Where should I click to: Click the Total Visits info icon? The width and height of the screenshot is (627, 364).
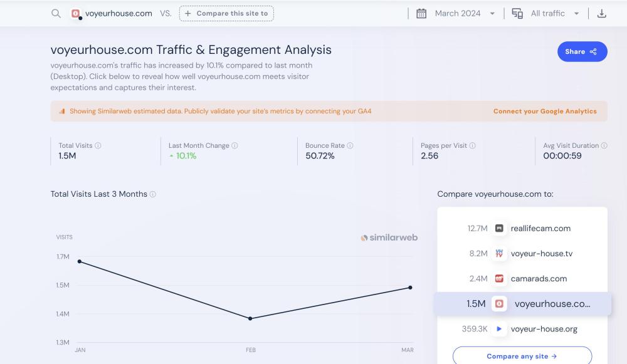[x=98, y=145]
